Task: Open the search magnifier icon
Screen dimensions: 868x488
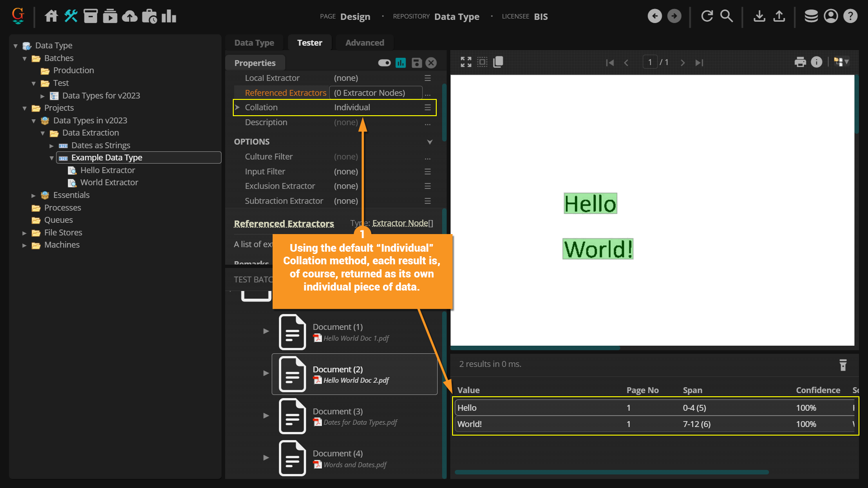Action: 726,16
